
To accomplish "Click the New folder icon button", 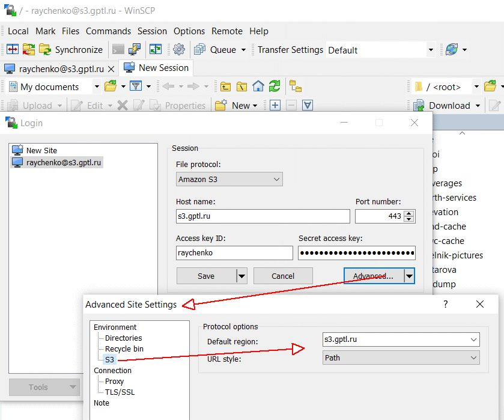I will tap(221, 105).
